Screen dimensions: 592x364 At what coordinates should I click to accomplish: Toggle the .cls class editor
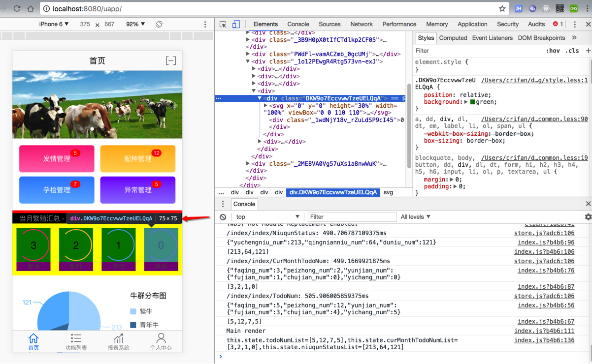point(572,51)
